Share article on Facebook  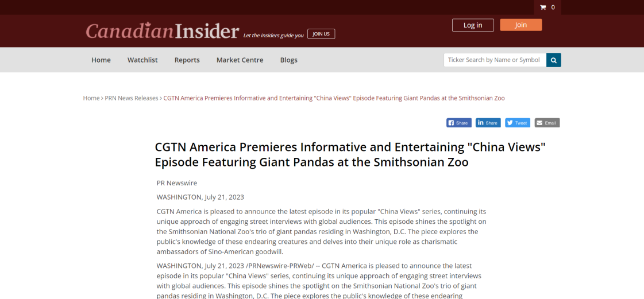(x=458, y=123)
